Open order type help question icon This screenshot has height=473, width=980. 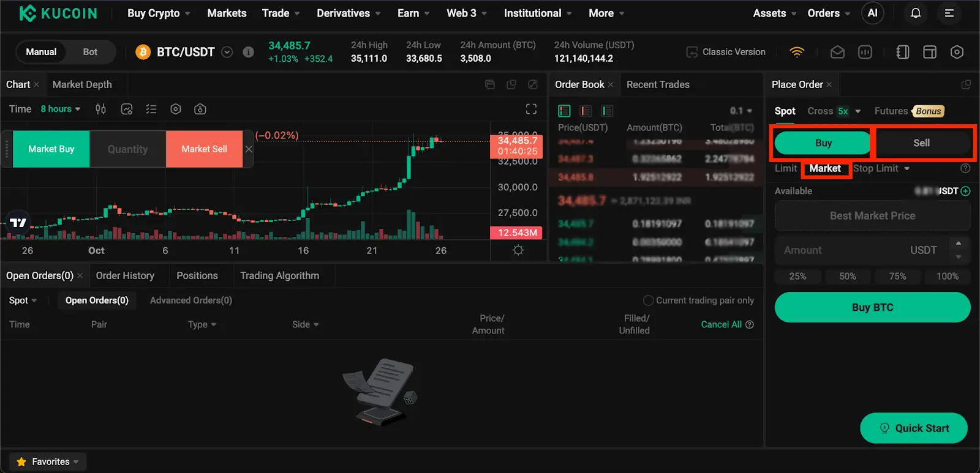pos(965,168)
